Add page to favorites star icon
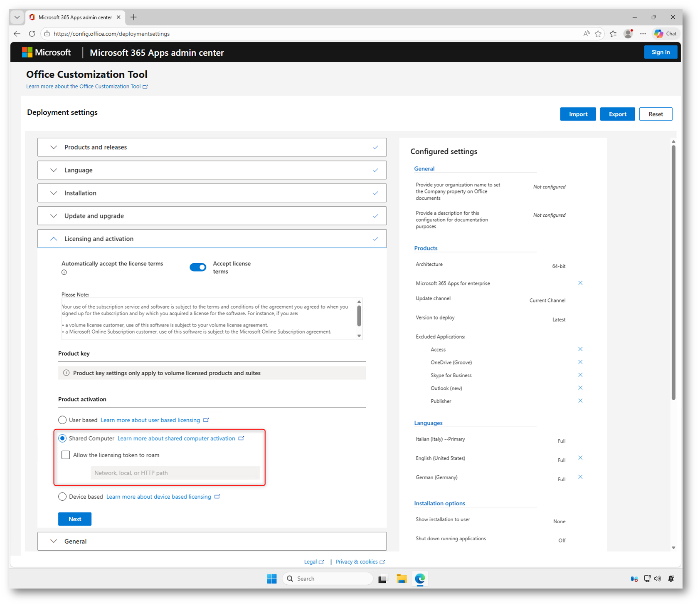This screenshot has height=606, width=700. 598,34
